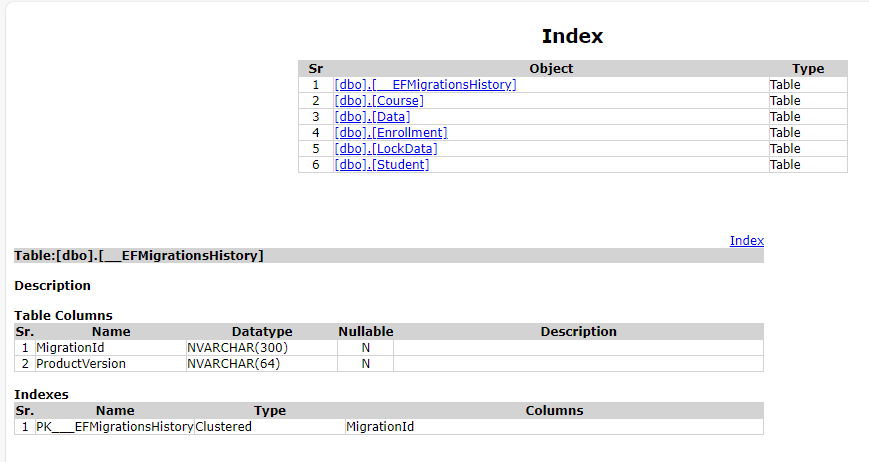869x462 pixels.
Task: Click serial number 6 in the Index table
Action: [316, 165]
